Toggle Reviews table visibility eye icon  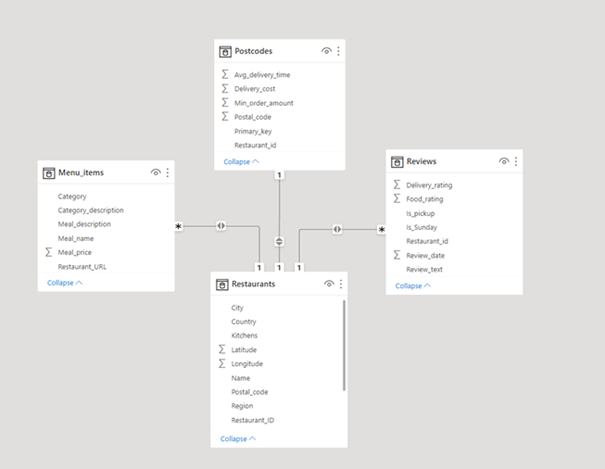pyautogui.click(x=504, y=161)
